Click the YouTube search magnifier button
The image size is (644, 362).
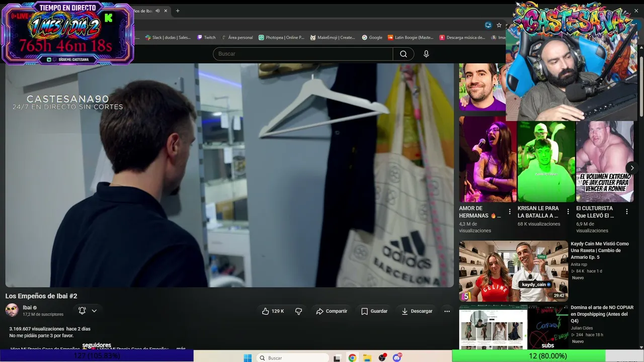click(x=403, y=54)
